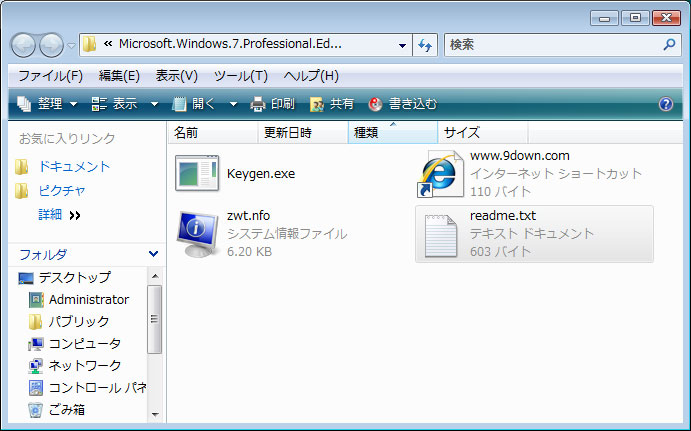This screenshot has height=431, width=691.
Task: Select コントロール パネル in the folder tree
Action: click(x=97, y=387)
